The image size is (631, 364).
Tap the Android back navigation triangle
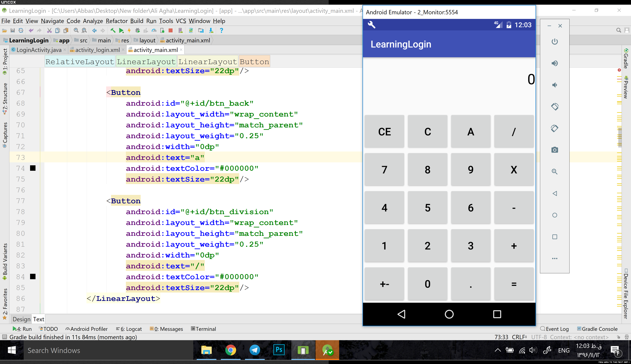pyautogui.click(x=401, y=314)
